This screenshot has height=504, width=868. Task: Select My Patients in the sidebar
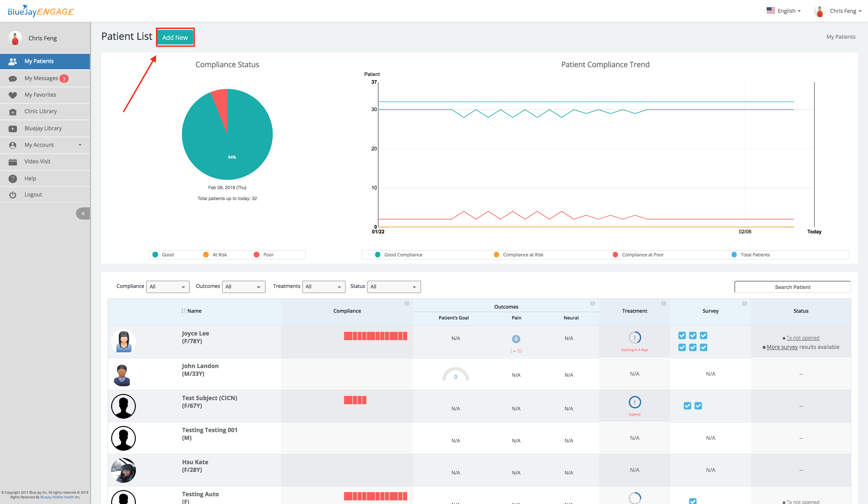coord(39,61)
